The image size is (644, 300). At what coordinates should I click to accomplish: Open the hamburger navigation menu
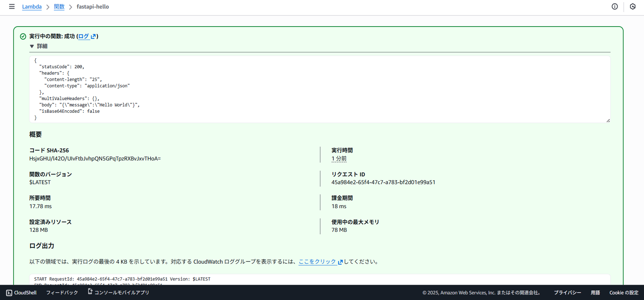coord(12,6)
